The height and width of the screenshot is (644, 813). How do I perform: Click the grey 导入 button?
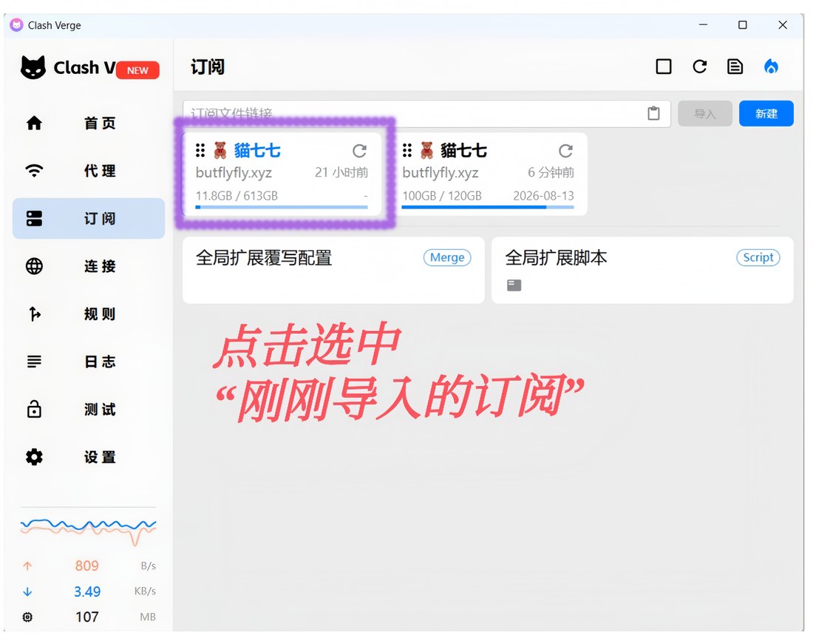(704, 114)
